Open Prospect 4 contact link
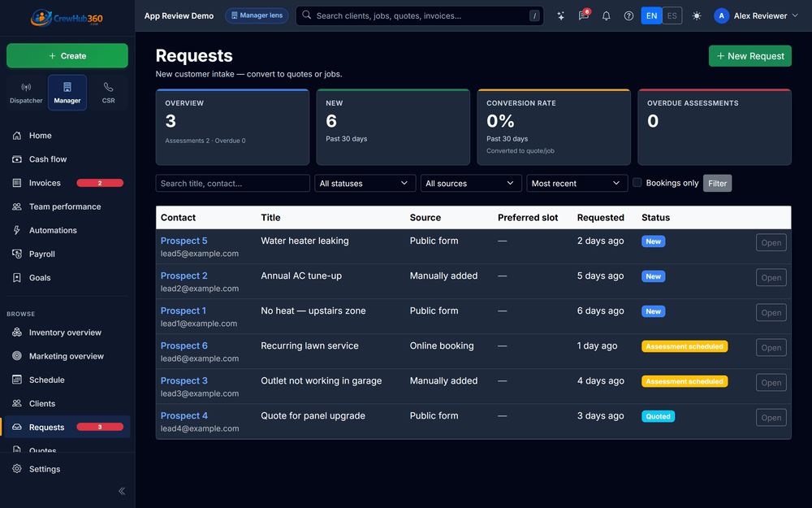Image resolution: width=812 pixels, height=508 pixels. 184,415
